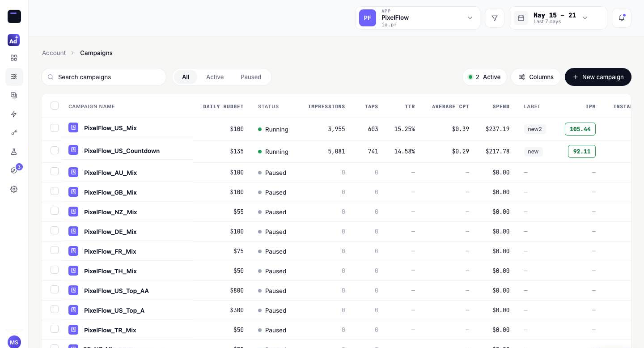Click the Paused status of PixelFlow_TH_Mix
Image resolution: width=644 pixels, height=348 pixels.
272,271
